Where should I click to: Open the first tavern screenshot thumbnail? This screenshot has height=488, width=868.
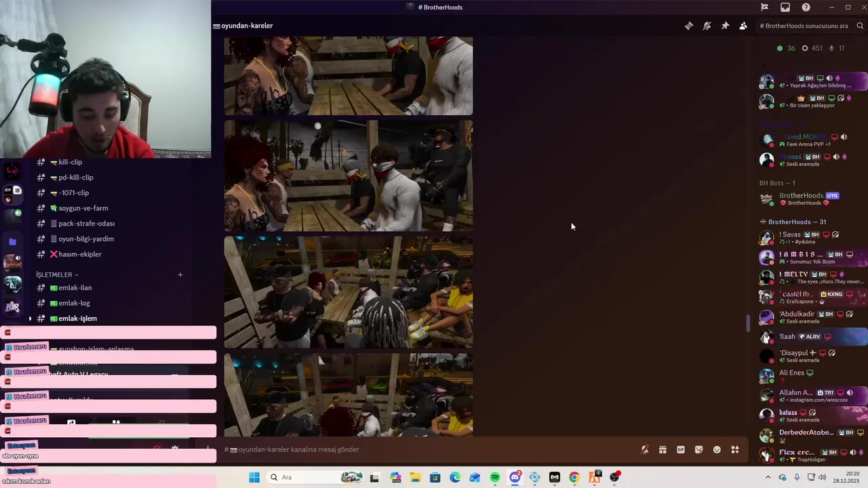(x=349, y=76)
